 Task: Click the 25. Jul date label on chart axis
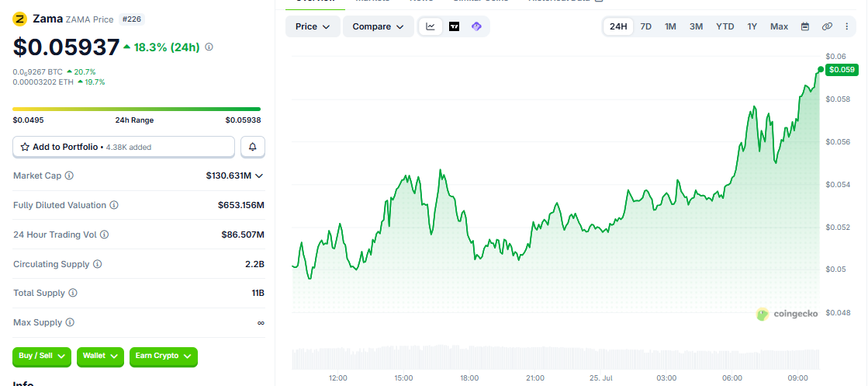(x=601, y=378)
